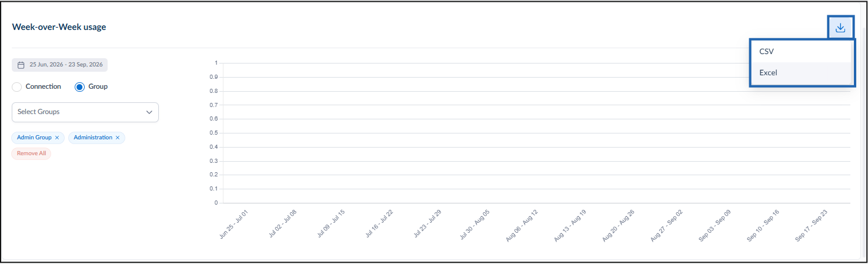
Task: Click the Sep 10 - Sep 16 axis label
Action: click(x=763, y=225)
